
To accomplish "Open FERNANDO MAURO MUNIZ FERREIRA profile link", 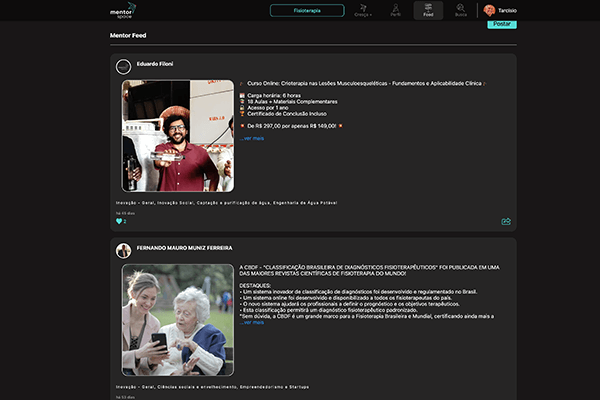I will 185,247.
